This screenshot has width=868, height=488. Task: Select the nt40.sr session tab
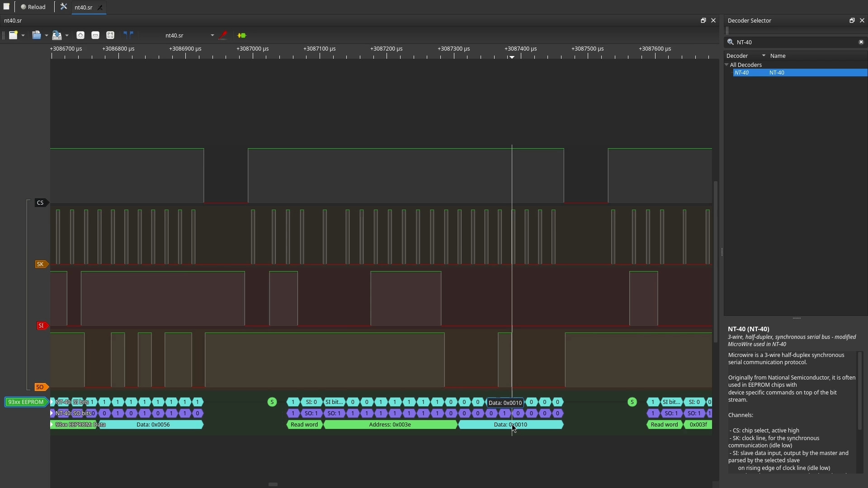[x=83, y=7]
